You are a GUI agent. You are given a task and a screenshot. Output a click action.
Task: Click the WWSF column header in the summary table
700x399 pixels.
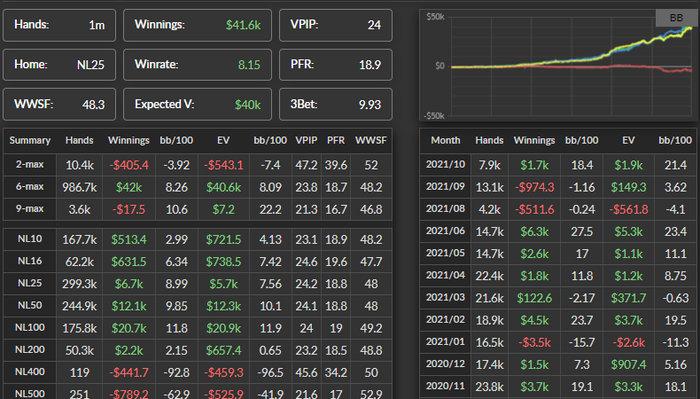371,140
